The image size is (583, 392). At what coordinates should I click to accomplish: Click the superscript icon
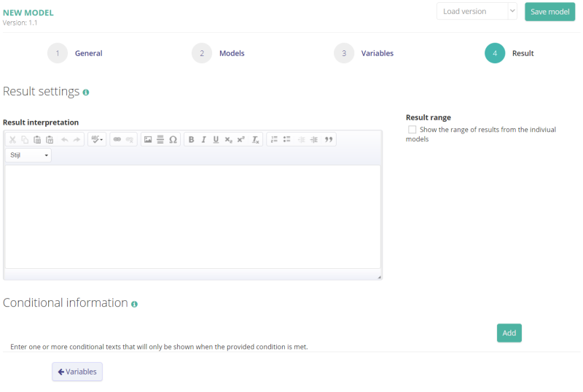click(x=240, y=139)
